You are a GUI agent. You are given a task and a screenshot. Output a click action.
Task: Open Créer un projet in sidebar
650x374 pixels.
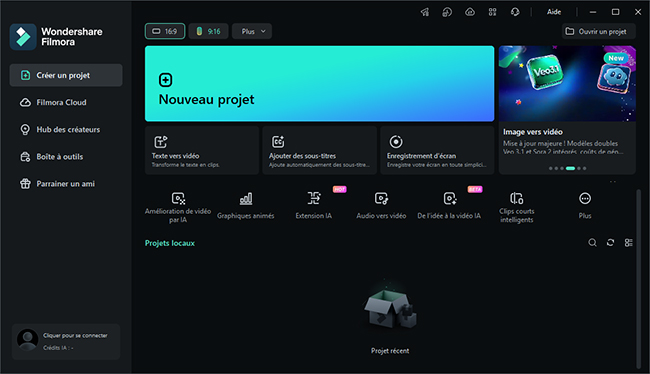[x=66, y=75]
